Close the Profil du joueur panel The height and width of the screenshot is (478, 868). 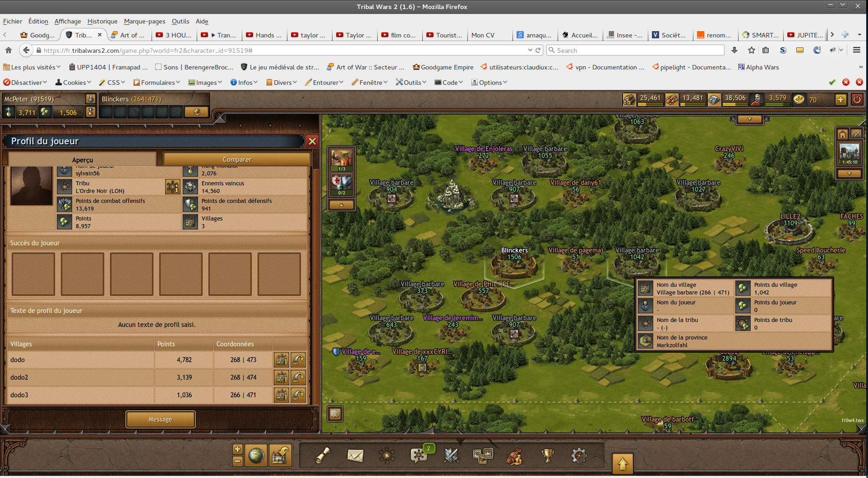pos(312,141)
